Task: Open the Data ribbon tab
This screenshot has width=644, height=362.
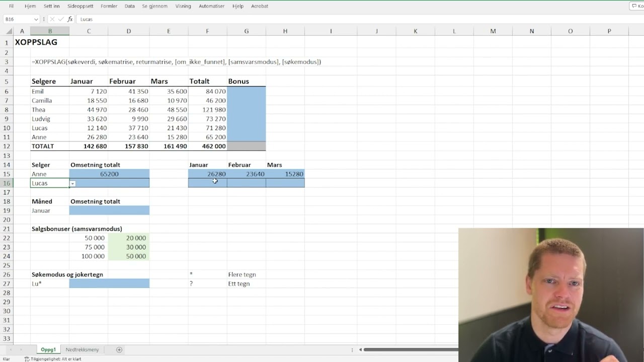Action: point(129,6)
